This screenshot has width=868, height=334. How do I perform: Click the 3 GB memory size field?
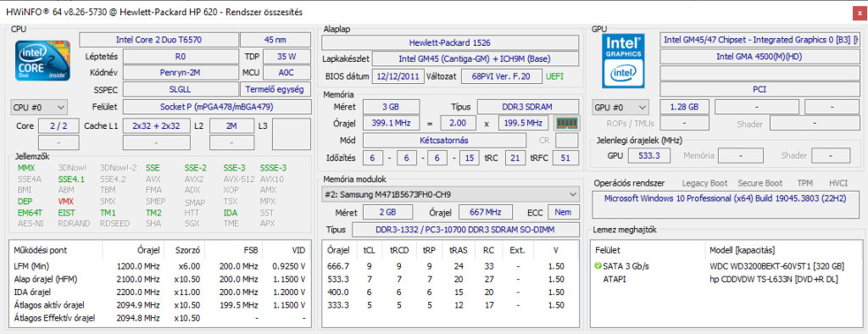point(392,107)
